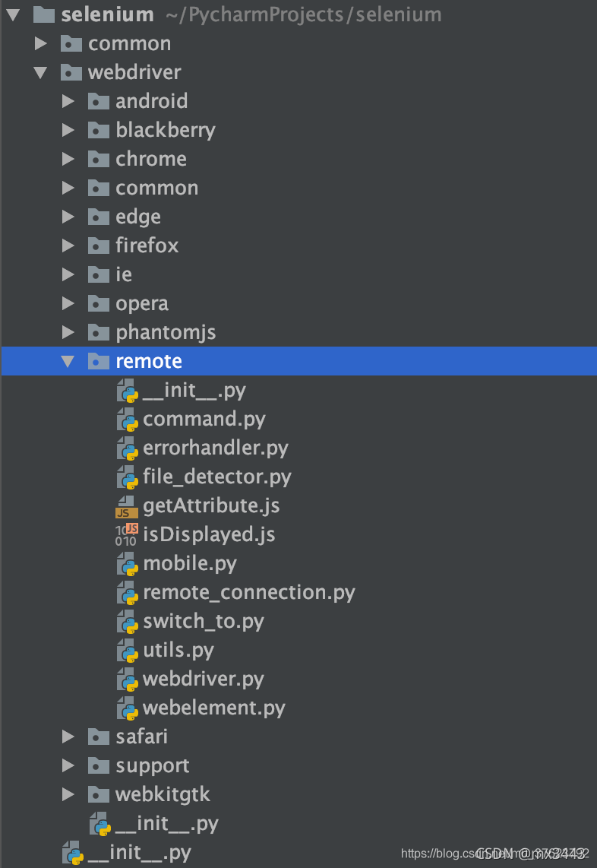The width and height of the screenshot is (597, 868).
Task: Click Python icon of webdriver.py
Action: click(x=128, y=680)
